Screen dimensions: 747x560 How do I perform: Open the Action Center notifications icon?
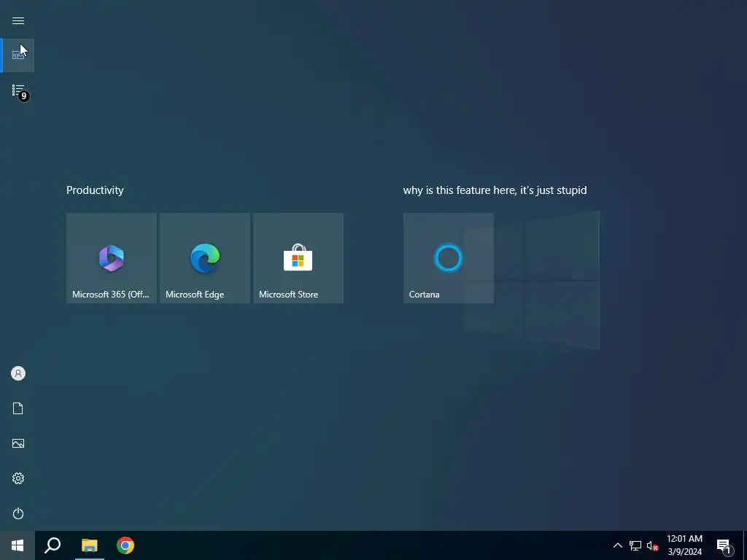point(724,545)
